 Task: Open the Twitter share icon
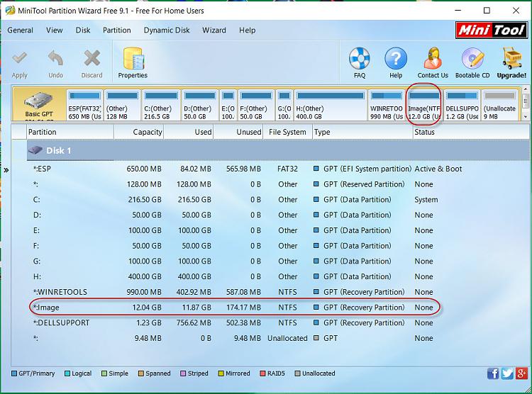click(507, 373)
